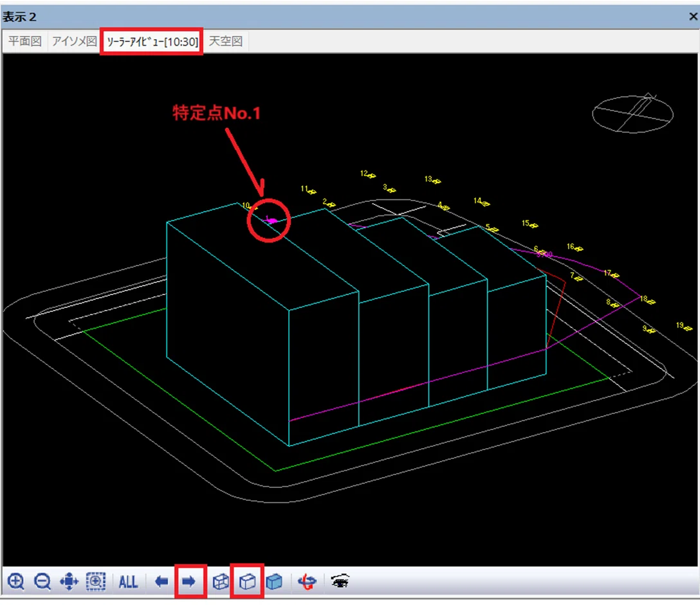700x605 pixels.
Task: Close the 表示 2 panel
Action: (693, 17)
